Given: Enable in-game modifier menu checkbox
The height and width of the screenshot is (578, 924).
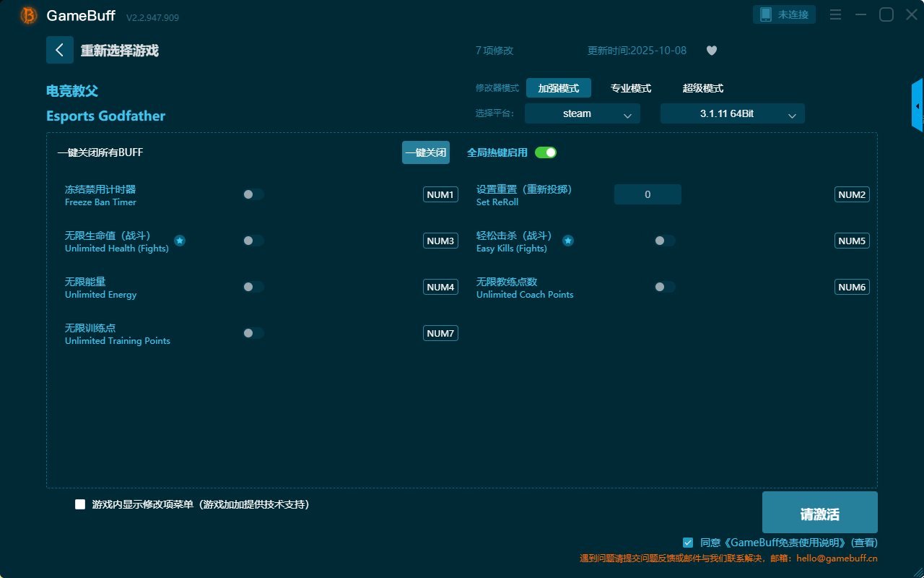Looking at the screenshot, I should tap(80, 504).
